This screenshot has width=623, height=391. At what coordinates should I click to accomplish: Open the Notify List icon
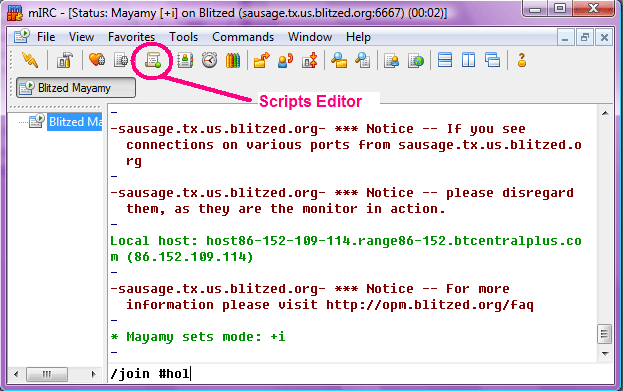click(x=391, y=61)
